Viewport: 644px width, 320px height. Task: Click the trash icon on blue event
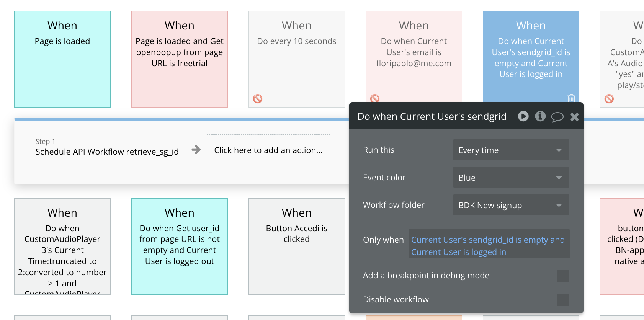571,98
